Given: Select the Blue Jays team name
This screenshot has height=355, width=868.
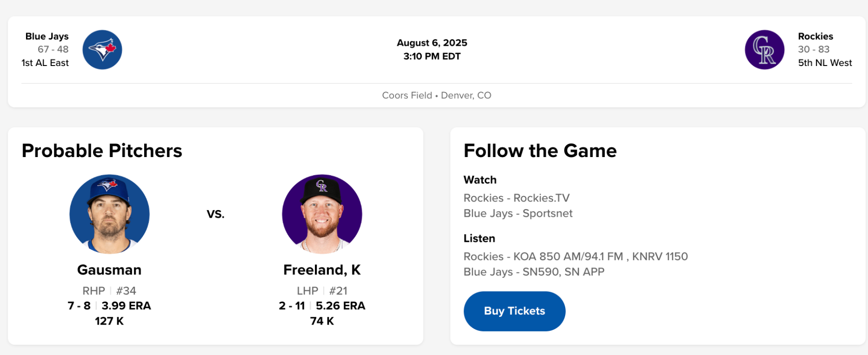Looking at the screenshot, I should click(47, 36).
